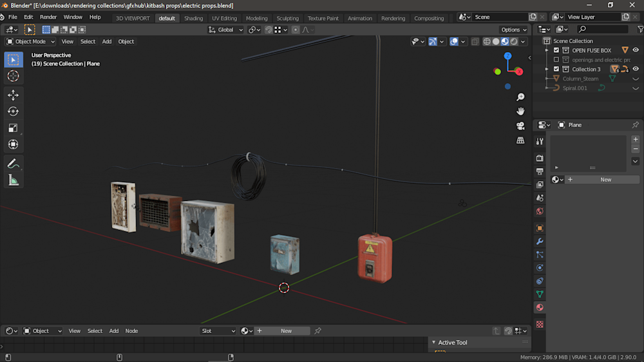This screenshot has height=362, width=644.
Task: Open the Render menu
Action: click(x=48, y=17)
